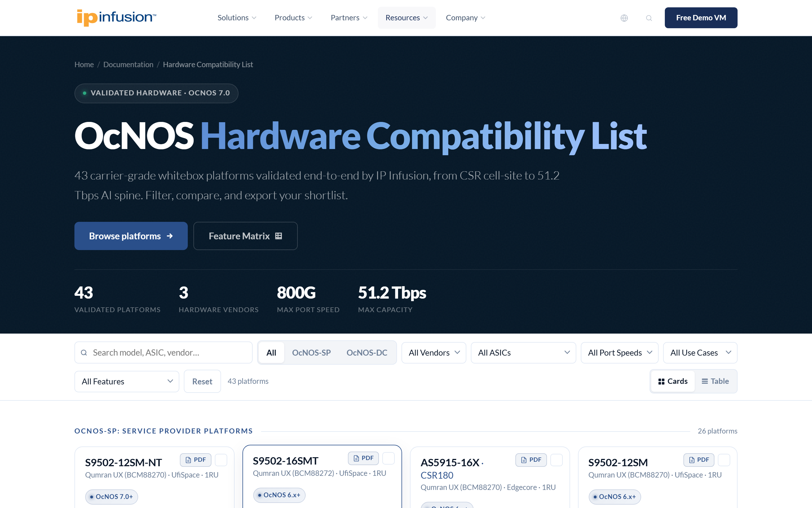The width and height of the screenshot is (812, 508).
Task: Open the language globe icon
Action: point(624,18)
